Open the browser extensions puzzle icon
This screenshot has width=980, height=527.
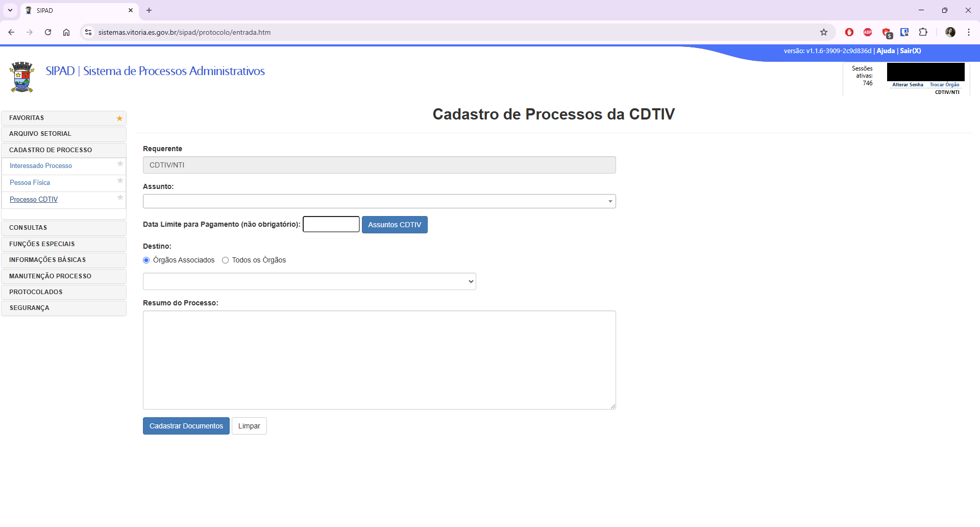(923, 32)
